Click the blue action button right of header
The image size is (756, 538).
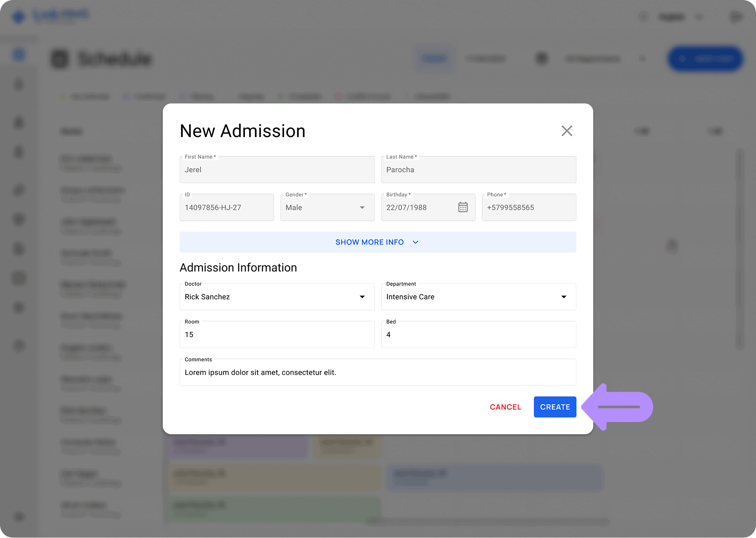[x=705, y=58]
